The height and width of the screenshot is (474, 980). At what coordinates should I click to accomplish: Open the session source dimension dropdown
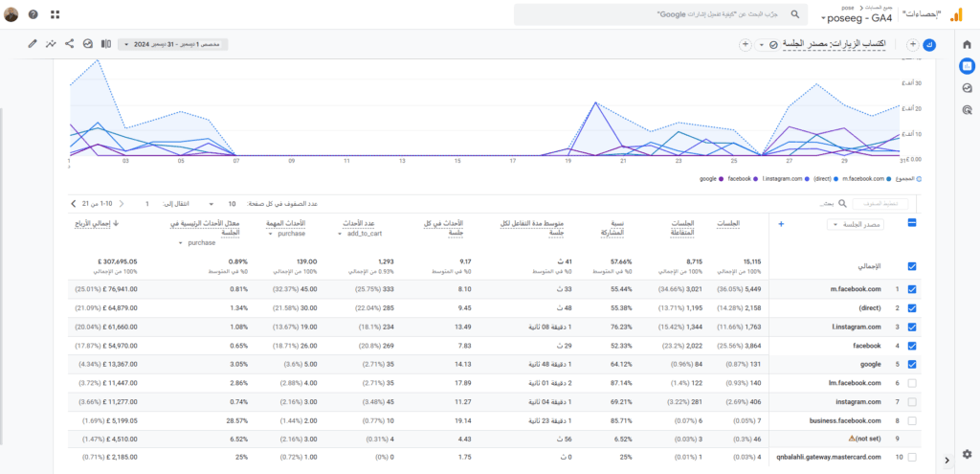(855, 224)
